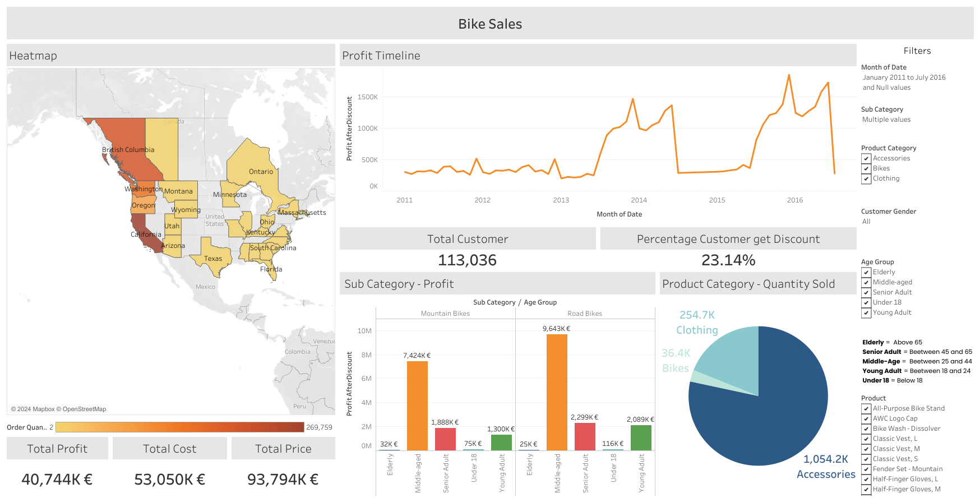Click the Total Customer value 113,036
The height and width of the screenshot is (502, 980).
coord(467,260)
